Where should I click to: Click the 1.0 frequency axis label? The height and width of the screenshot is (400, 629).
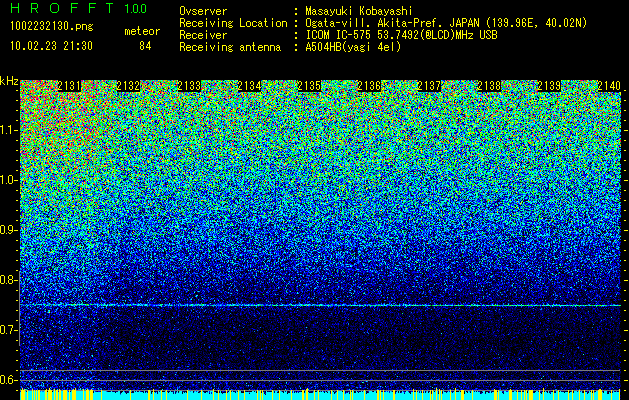9,180
